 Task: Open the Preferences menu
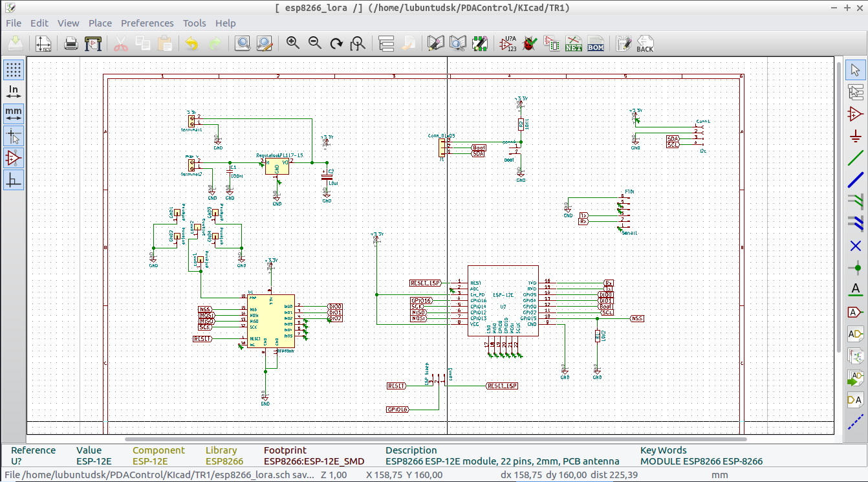[147, 23]
